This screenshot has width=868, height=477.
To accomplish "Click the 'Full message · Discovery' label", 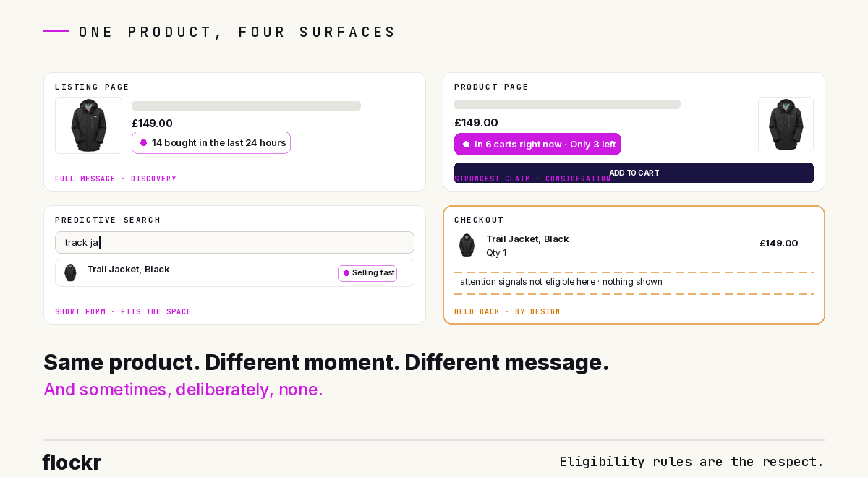I will click(x=116, y=179).
